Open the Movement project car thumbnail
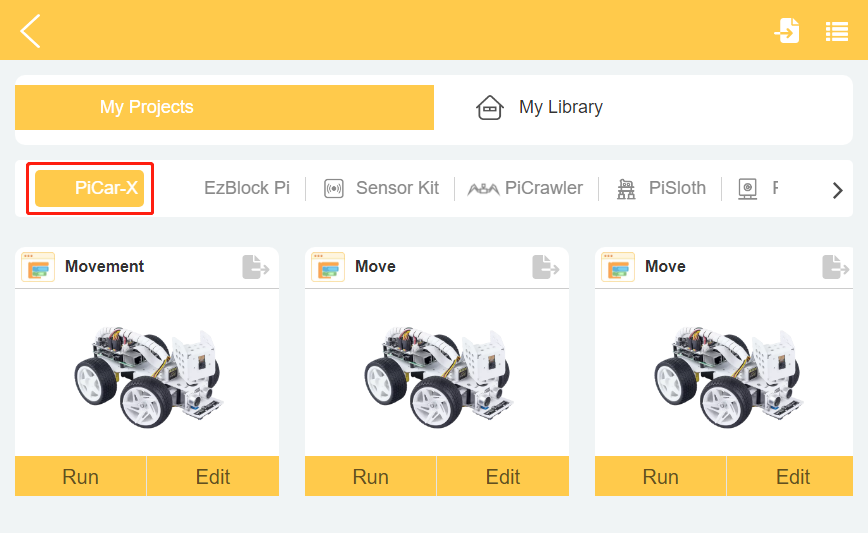Viewport: 868px width, 533px height. [x=148, y=377]
